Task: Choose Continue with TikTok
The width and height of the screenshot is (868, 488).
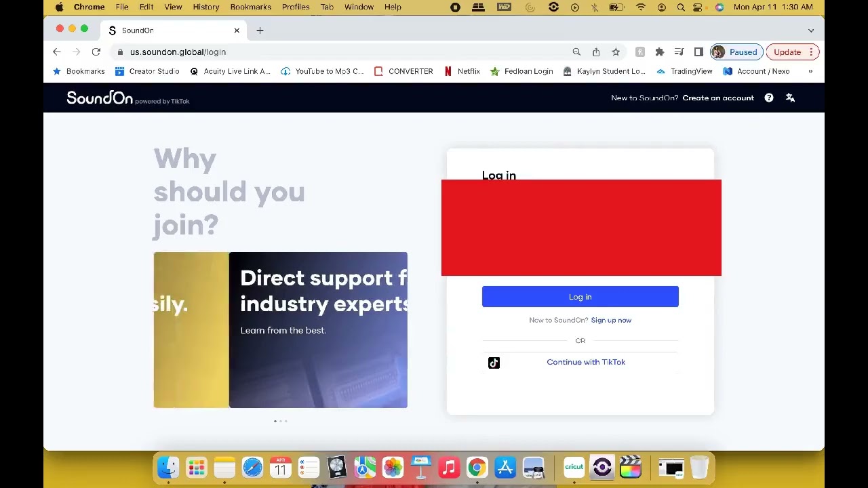Action: click(586, 362)
